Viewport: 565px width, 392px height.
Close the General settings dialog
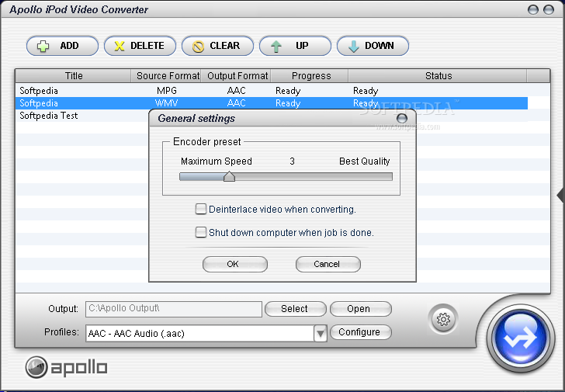click(x=402, y=118)
